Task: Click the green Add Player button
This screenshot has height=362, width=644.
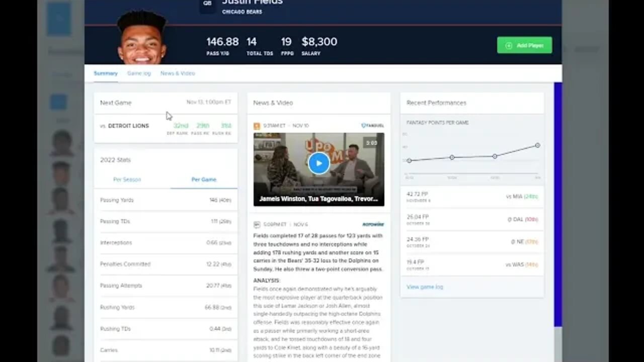Action: (x=524, y=45)
